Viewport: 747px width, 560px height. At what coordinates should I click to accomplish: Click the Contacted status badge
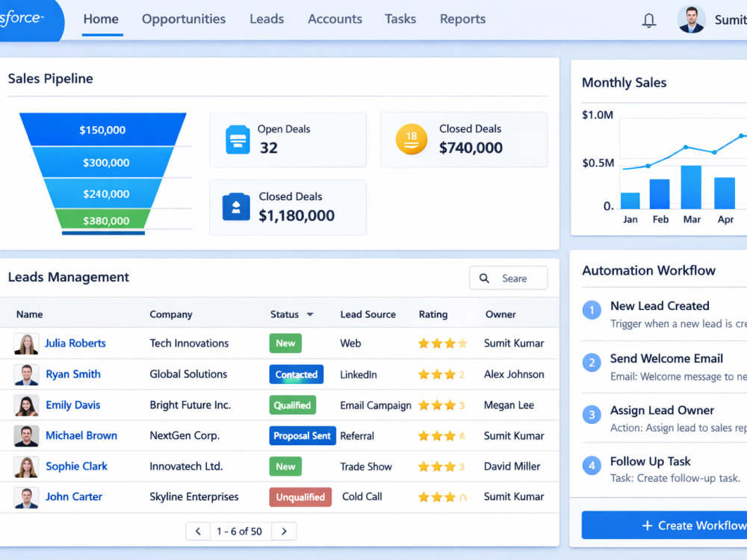(297, 374)
